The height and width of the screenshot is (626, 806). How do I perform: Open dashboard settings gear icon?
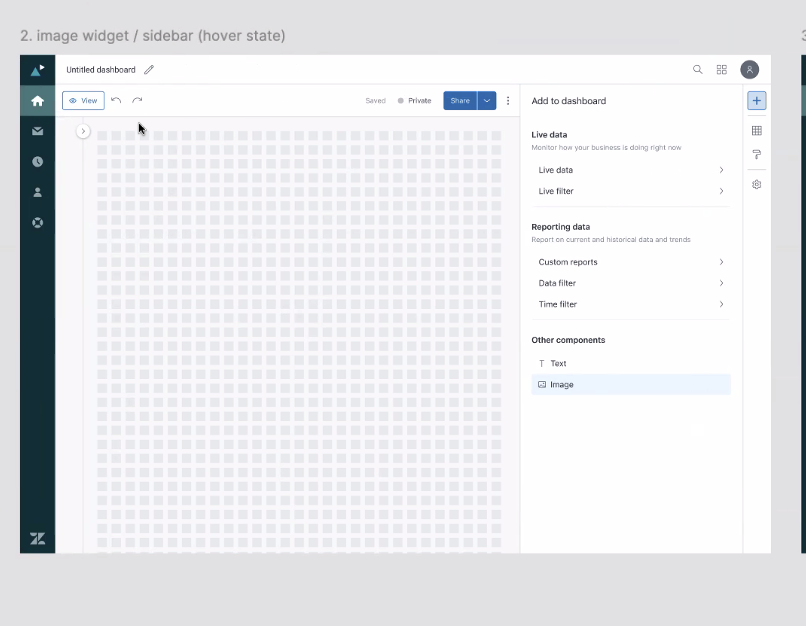[757, 185]
